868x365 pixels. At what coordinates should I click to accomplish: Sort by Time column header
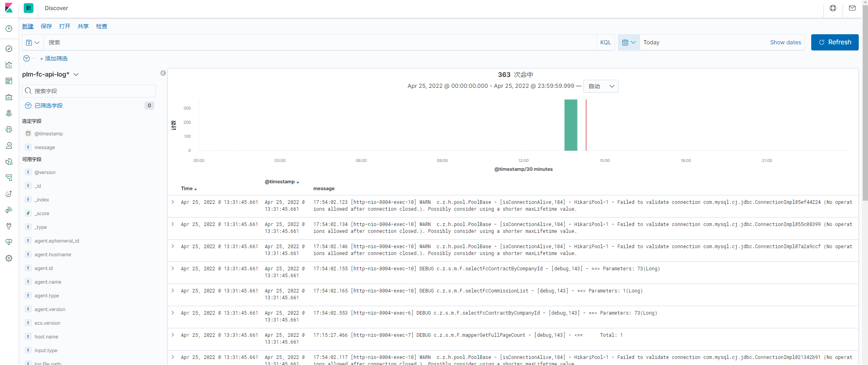coord(189,189)
